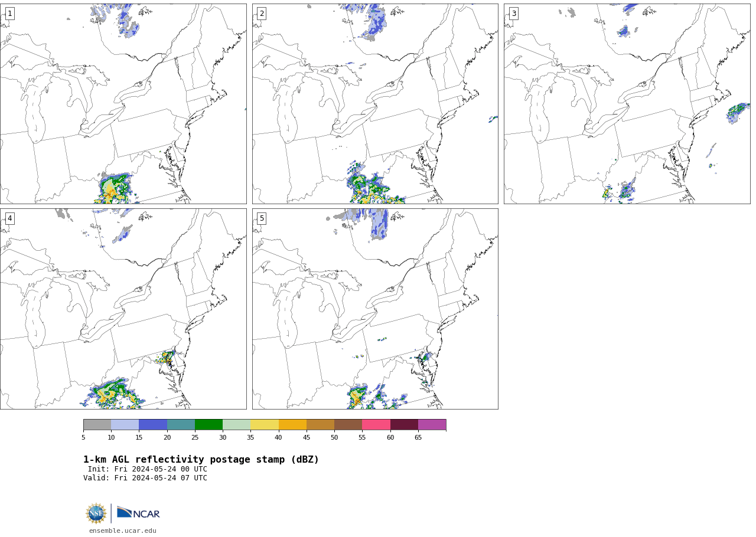The height and width of the screenshot is (537, 756).
Task: Click the colorbar tick label 55
Action: click(362, 438)
